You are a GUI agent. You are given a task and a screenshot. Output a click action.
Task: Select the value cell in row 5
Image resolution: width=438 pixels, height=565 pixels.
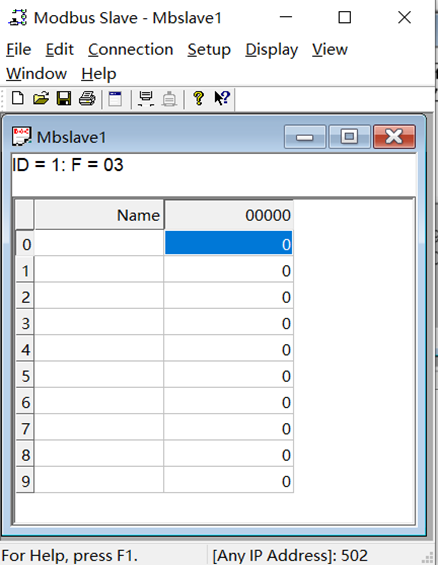pyautogui.click(x=228, y=375)
